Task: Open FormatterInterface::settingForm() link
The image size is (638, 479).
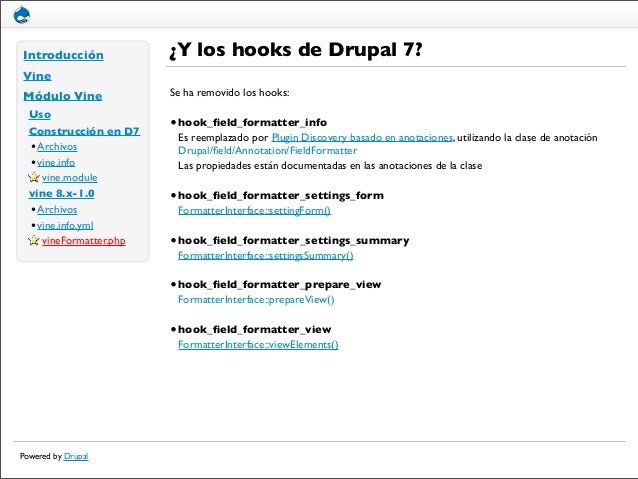Action: tap(254, 210)
